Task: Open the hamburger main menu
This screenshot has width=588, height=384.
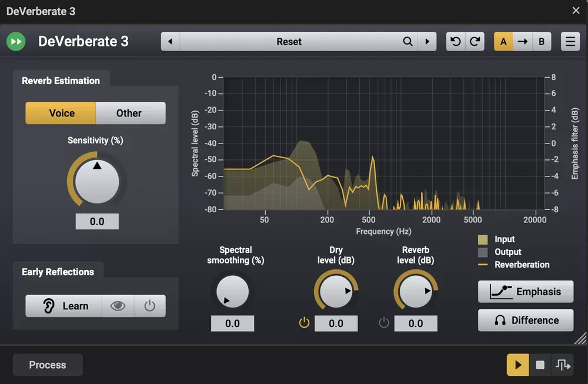Action: [x=570, y=41]
